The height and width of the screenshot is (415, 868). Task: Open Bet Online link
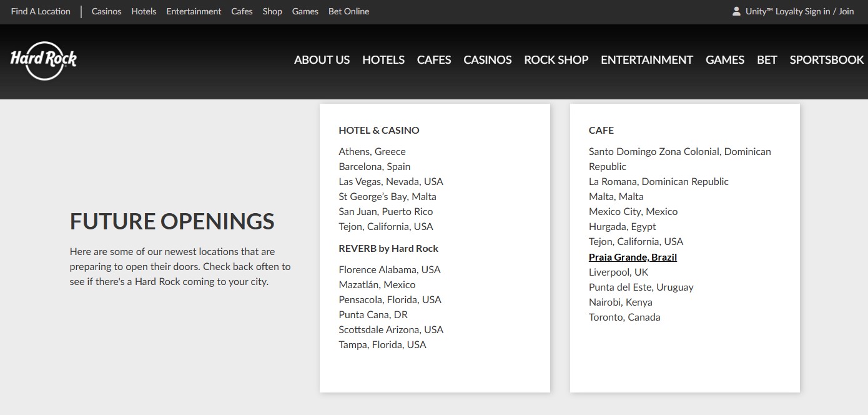348,11
